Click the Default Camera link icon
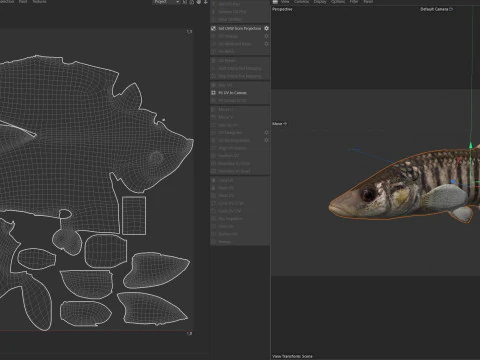Viewport: 480px width, 360px height. [x=451, y=9]
